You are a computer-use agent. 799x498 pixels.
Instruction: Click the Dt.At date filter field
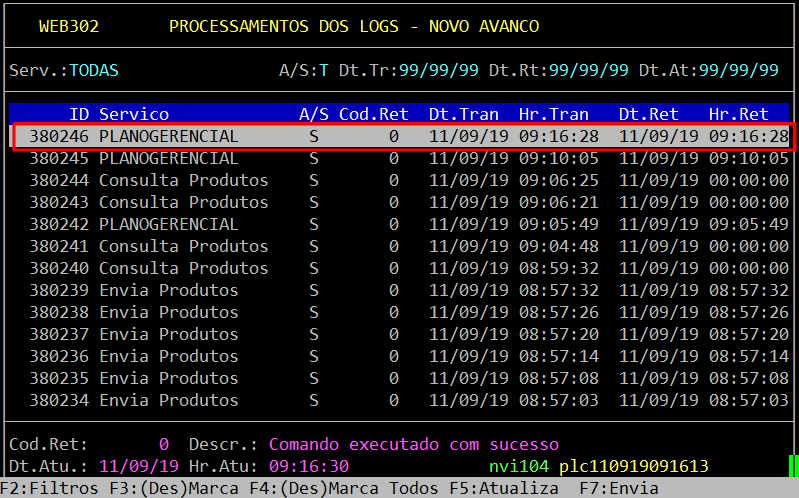(738, 71)
